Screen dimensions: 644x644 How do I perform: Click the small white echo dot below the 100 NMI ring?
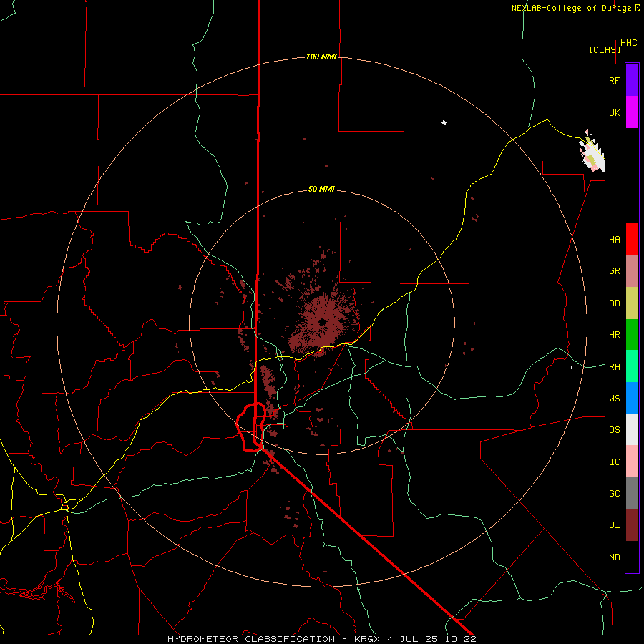[444, 122]
